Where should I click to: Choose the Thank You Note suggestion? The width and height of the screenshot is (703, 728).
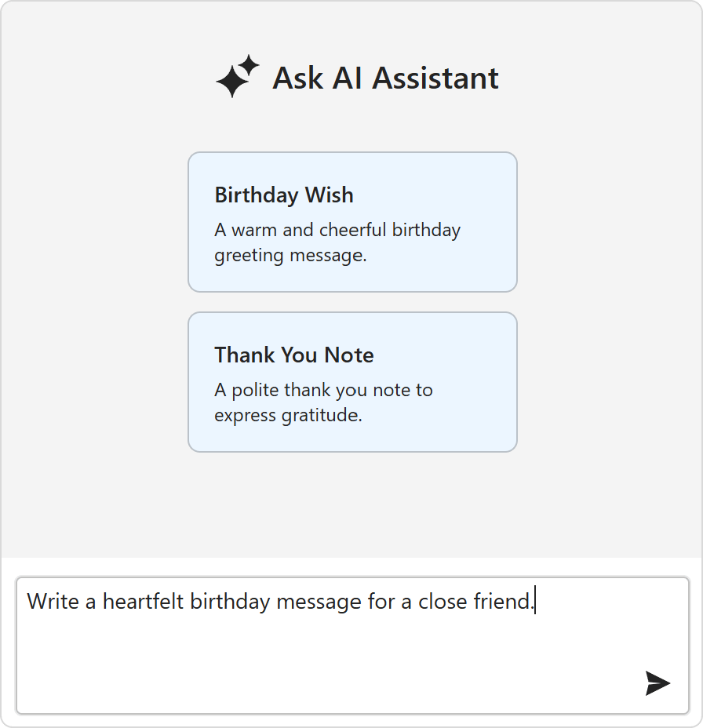coord(352,382)
